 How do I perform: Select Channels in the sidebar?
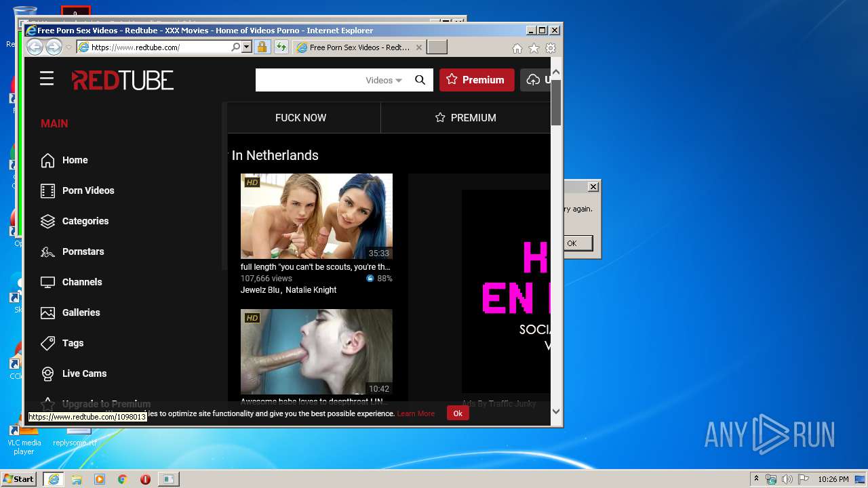81,282
